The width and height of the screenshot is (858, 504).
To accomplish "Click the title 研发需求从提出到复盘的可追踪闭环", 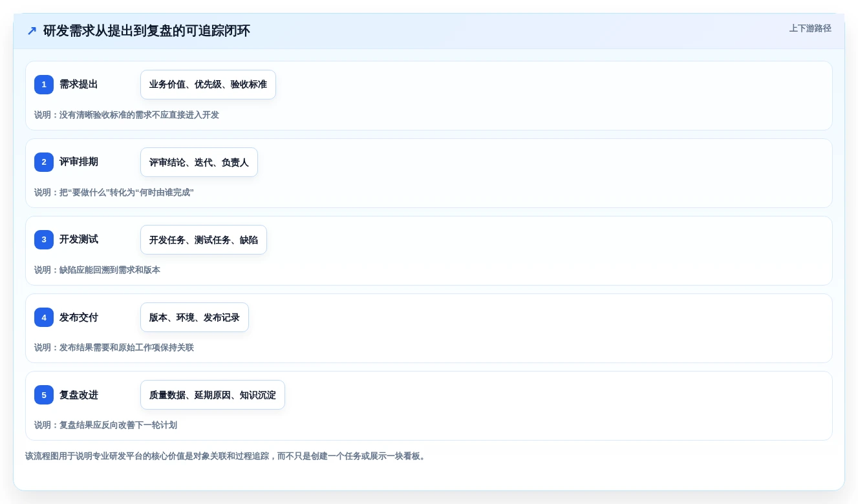I will pos(147,30).
